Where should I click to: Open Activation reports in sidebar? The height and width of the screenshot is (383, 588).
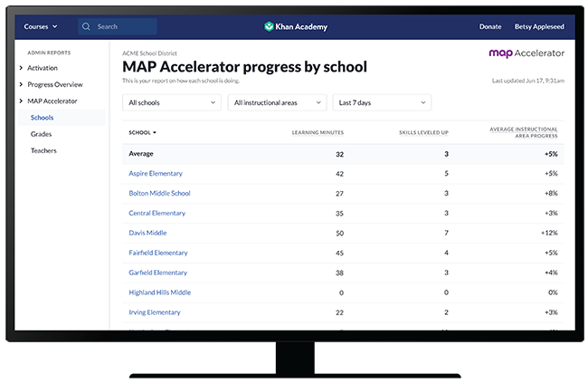[43, 68]
